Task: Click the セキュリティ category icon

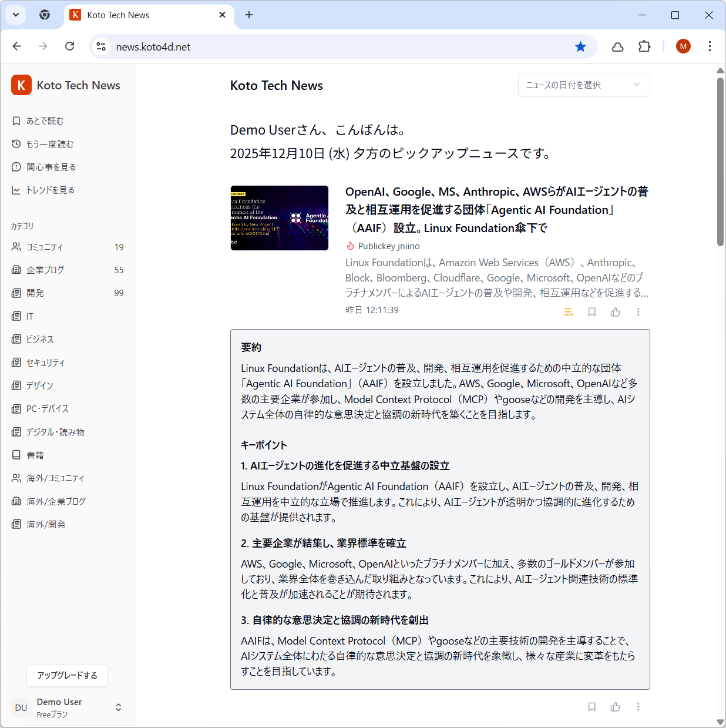Action: (16, 363)
